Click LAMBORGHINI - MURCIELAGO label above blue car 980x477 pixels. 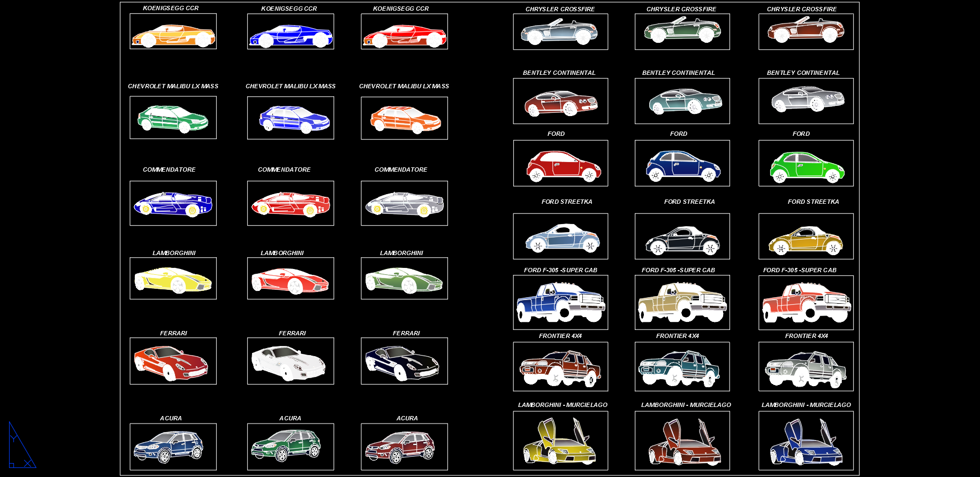point(807,405)
